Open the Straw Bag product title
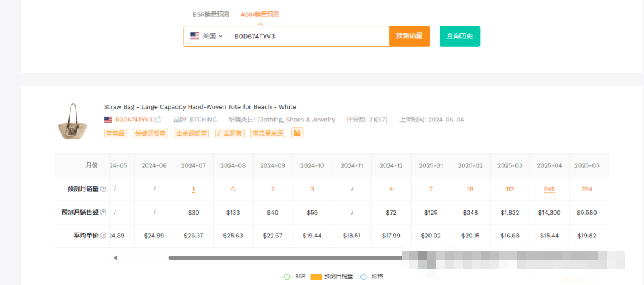 pos(199,107)
